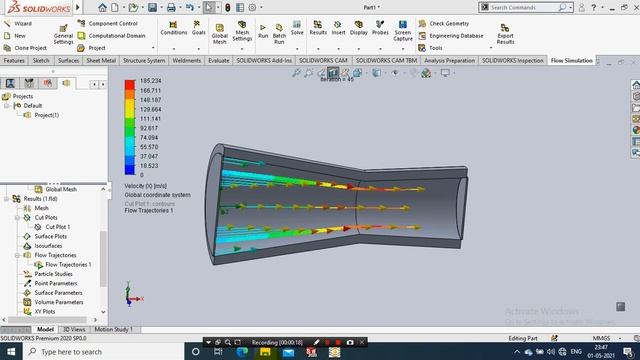Click the velocity color legend bar

pyautogui.click(x=130, y=128)
